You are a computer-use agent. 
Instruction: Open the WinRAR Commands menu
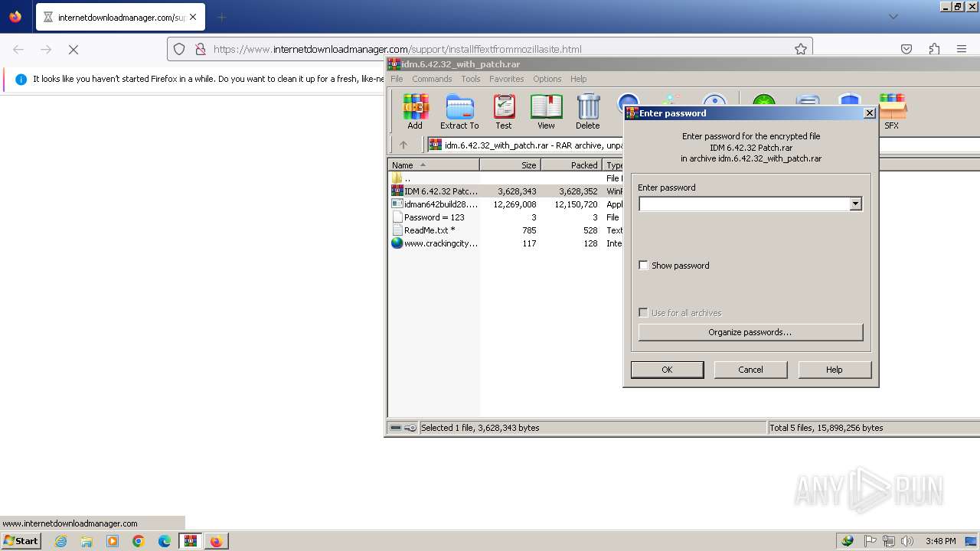(x=432, y=79)
